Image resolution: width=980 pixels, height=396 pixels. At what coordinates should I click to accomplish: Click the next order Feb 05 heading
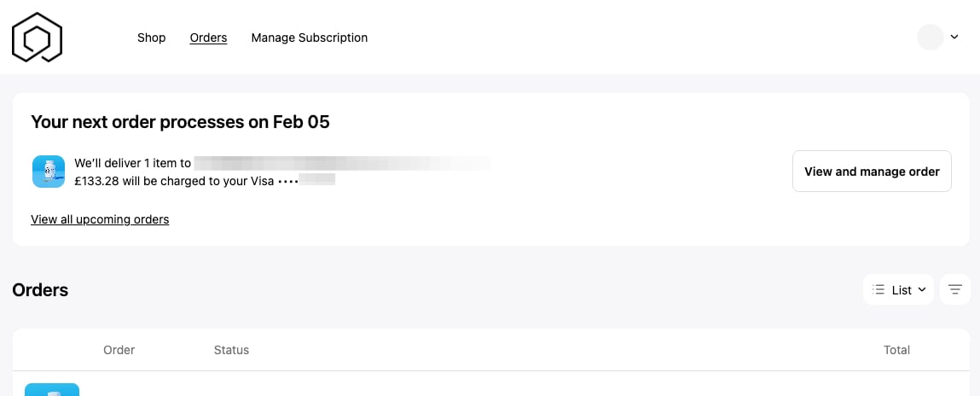pyautogui.click(x=180, y=122)
